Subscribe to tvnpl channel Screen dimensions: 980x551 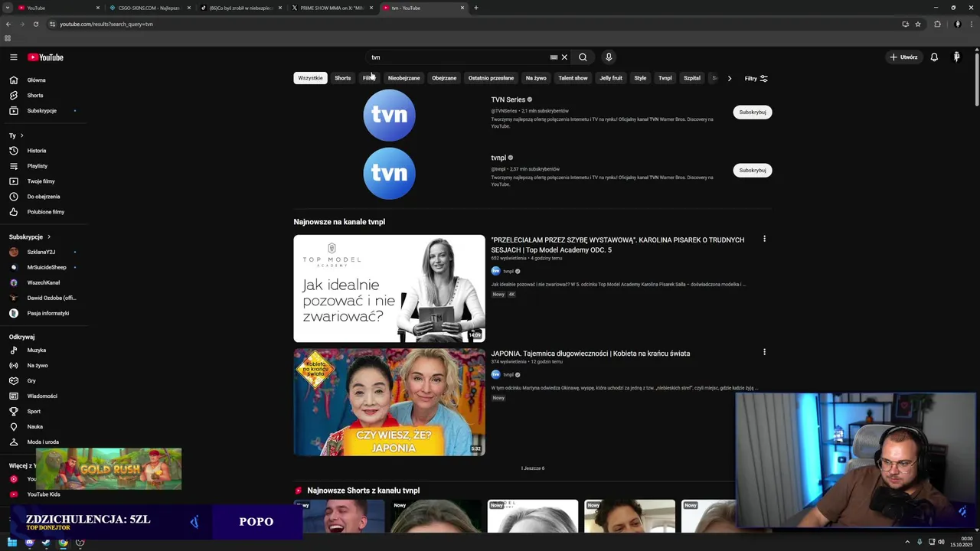tap(753, 170)
